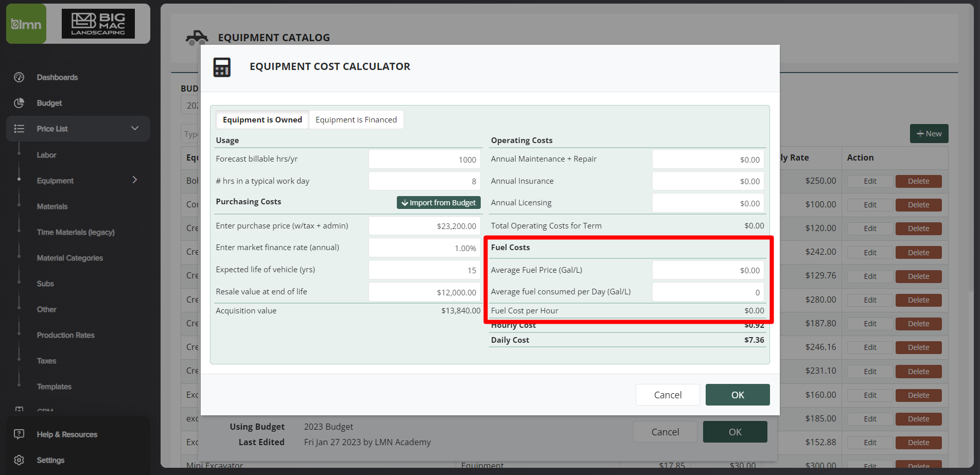Screen dimensions: 980x475
Task: Edit Average fuel consumed per Day field
Action: 708,292
